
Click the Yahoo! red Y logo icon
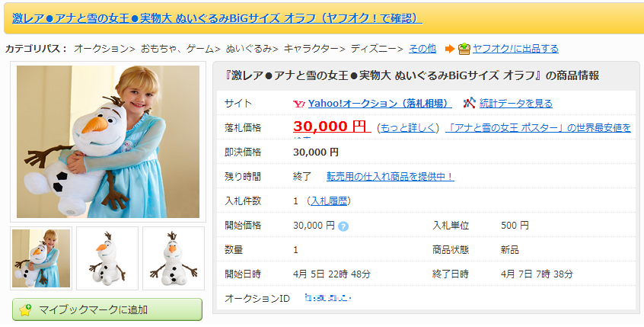click(x=299, y=104)
